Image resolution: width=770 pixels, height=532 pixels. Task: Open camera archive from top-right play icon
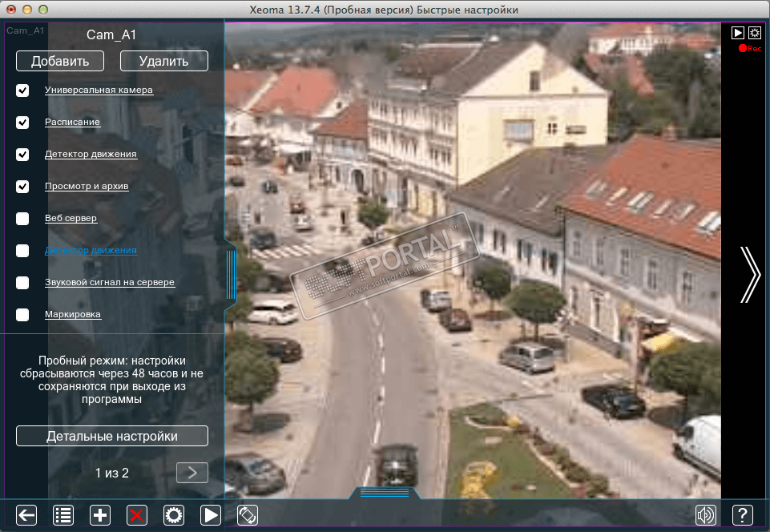point(738,33)
